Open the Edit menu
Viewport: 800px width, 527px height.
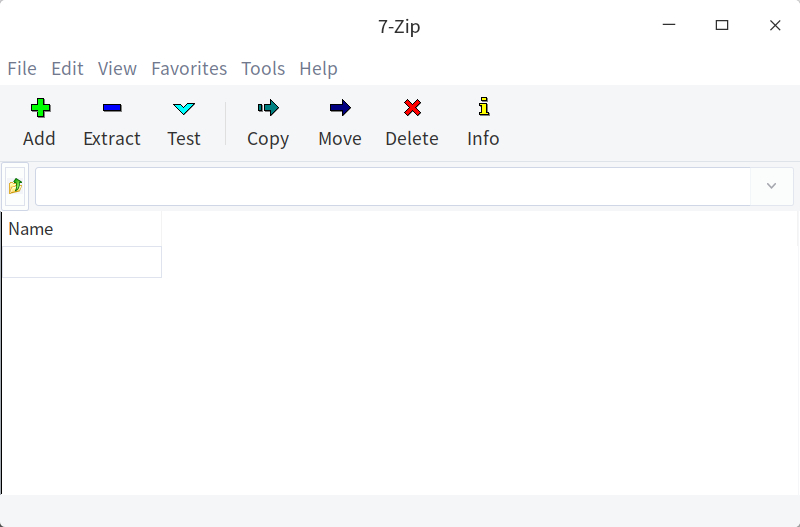(68, 69)
